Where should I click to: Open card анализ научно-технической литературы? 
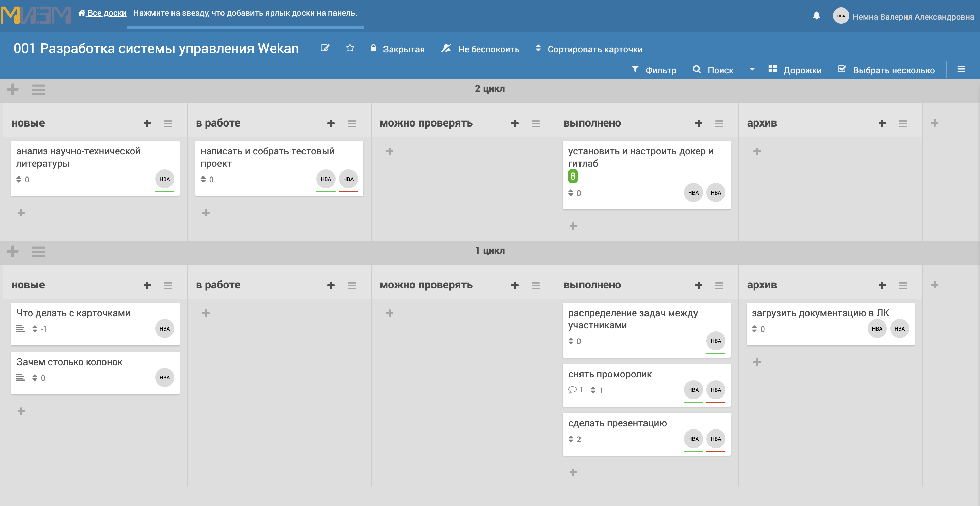click(x=95, y=168)
